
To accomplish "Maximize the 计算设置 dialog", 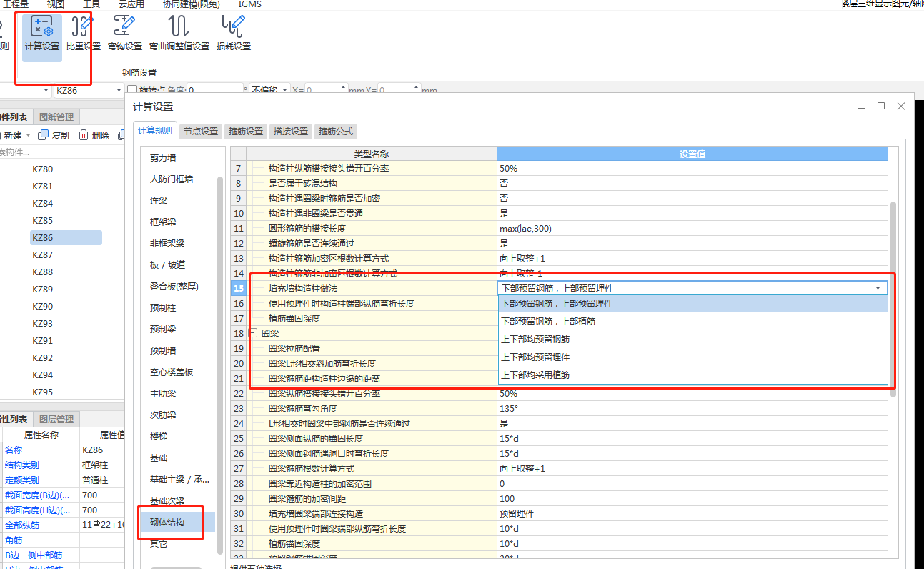I will [881, 106].
